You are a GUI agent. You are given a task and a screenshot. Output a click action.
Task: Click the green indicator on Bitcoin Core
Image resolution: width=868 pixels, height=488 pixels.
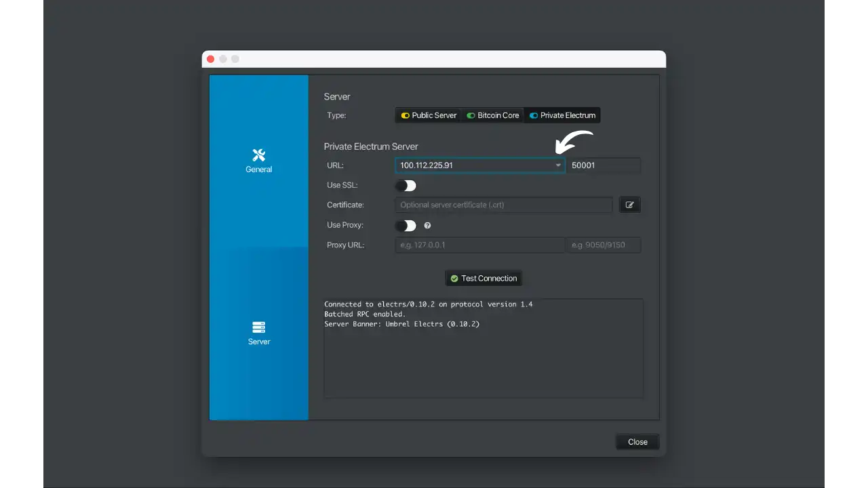click(469, 115)
